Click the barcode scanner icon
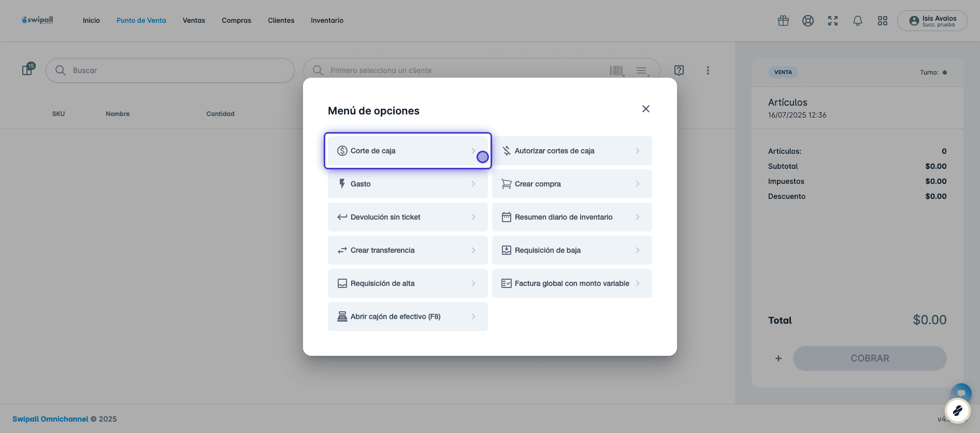Screen dimensions: 980x433 [617, 70]
